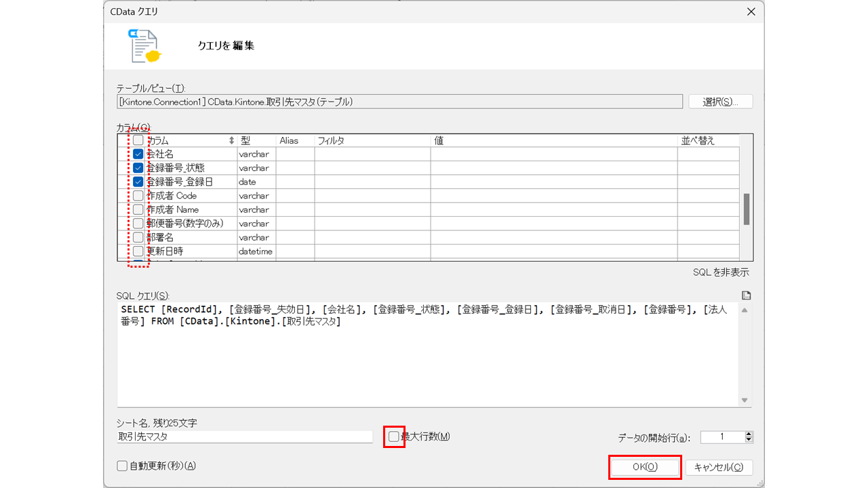Confirm the query with OK
Screen dimensions: 868x488
point(645,467)
